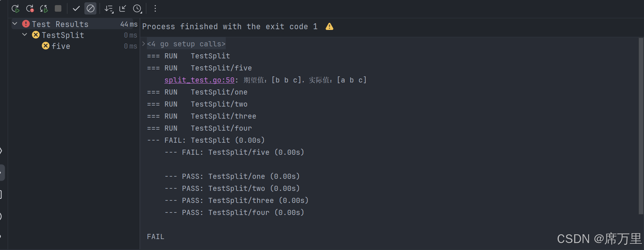The height and width of the screenshot is (250, 644).
Task: Click the '=== RUN TestSplit/five' line
Action: (x=199, y=68)
